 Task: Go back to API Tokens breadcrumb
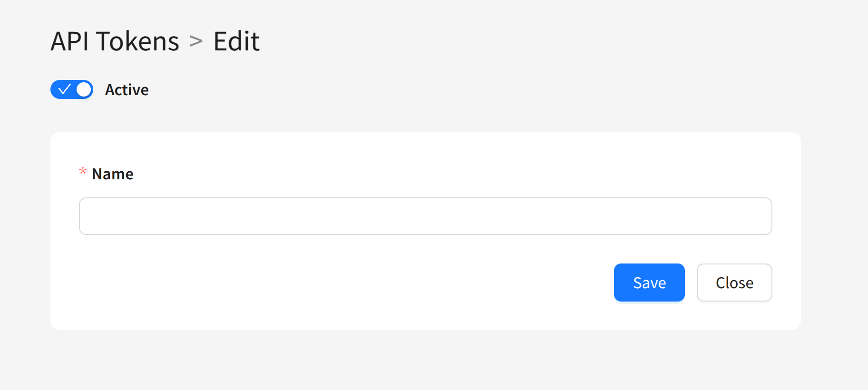pyautogui.click(x=115, y=41)
